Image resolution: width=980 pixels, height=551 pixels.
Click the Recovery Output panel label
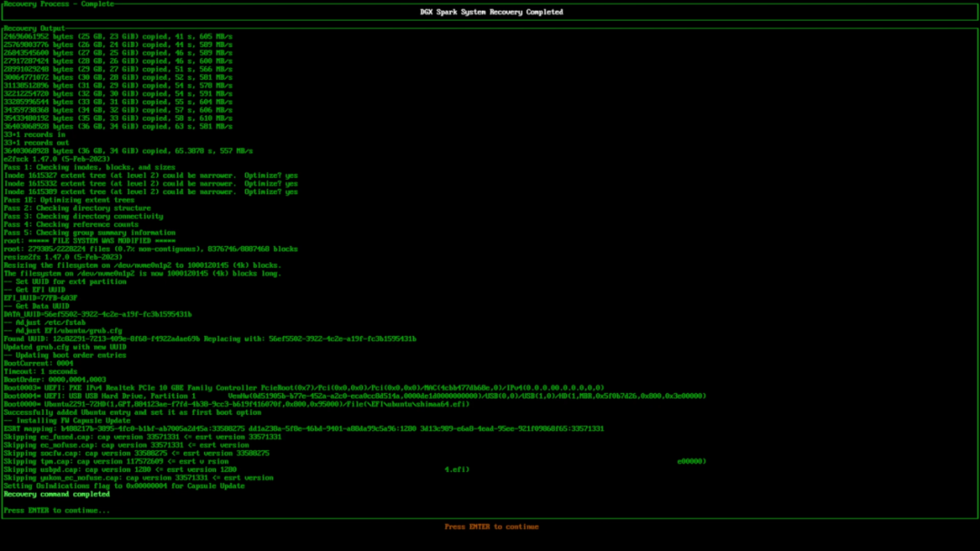pos(34,28)
